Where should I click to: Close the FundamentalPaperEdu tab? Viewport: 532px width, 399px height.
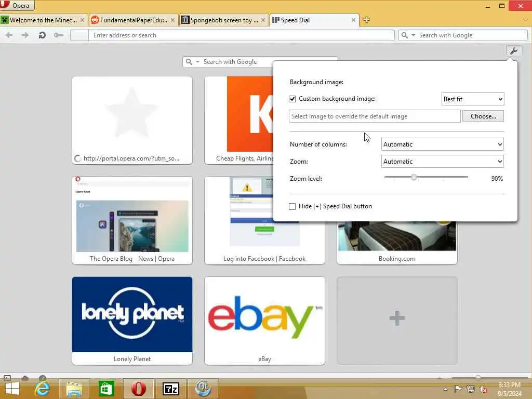pos(172,20)
